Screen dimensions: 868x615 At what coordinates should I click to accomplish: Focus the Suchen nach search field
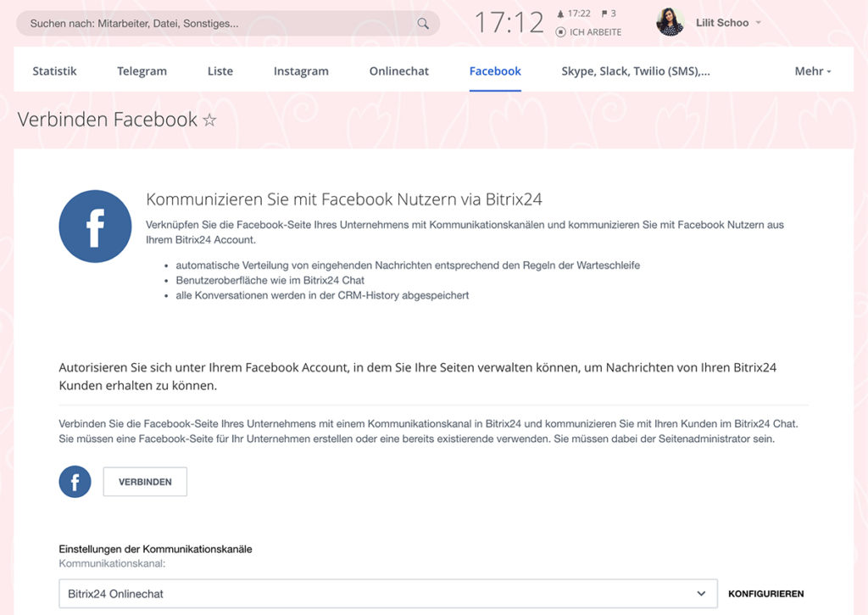click(228, 23)
